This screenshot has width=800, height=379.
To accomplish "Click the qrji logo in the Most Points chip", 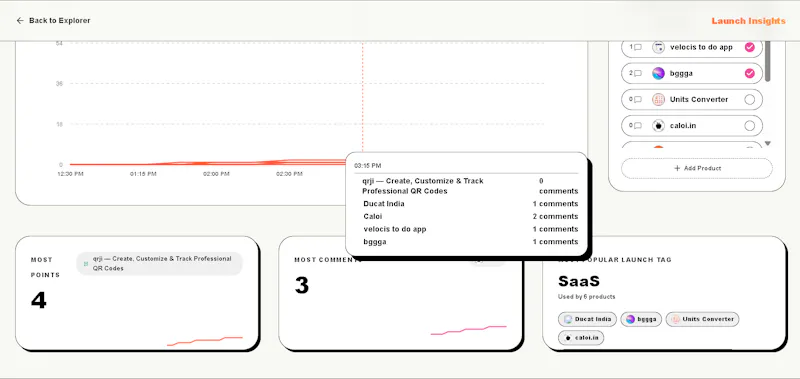I will point(86,264).
